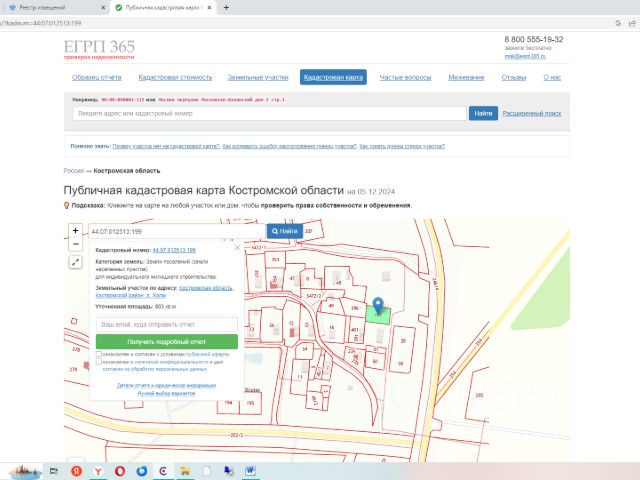Tick the privacy policy consent checkbox
The width and height of the screenshot is (640, 480).
tap(99, 362)
